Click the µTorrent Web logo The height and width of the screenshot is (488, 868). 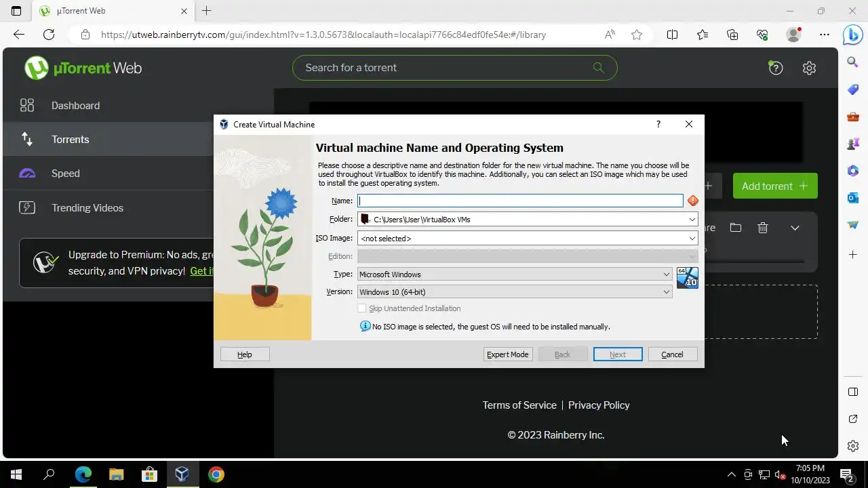pos(83,68)
